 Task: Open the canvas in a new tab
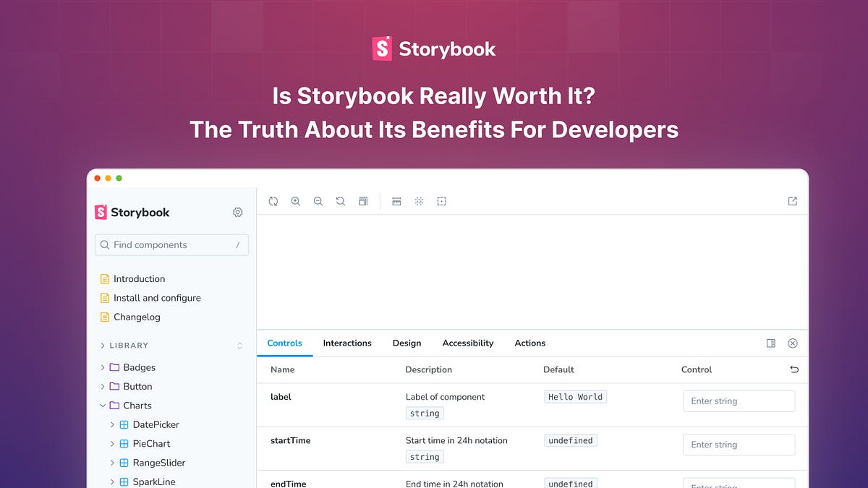tap(793, 200)
